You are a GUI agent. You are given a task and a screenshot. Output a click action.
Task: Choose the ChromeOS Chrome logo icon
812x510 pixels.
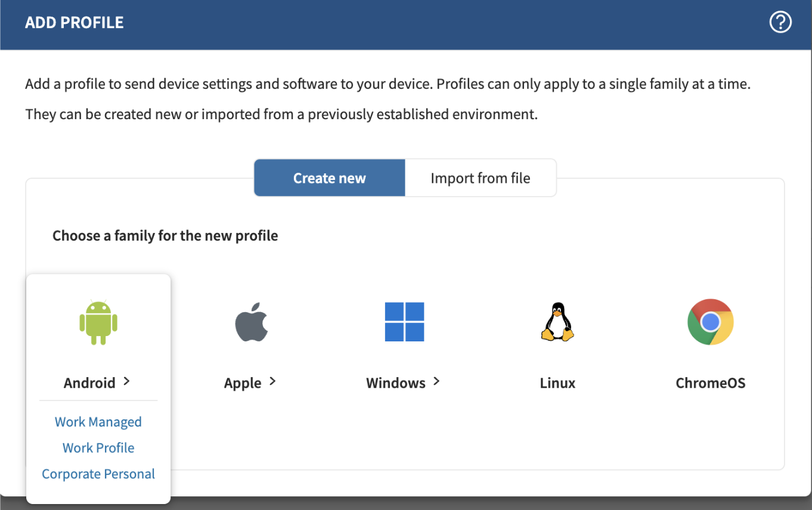[x=710, y=322]
